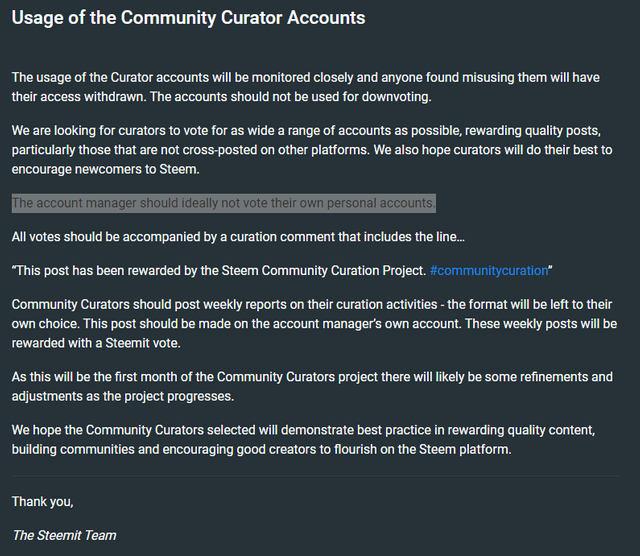
Task: Click the weekly reports paragraph
Action: pos(314,324)
